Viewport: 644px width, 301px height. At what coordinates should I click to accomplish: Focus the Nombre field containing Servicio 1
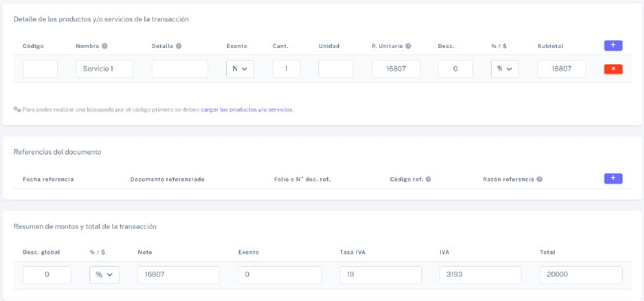(104, 69)
